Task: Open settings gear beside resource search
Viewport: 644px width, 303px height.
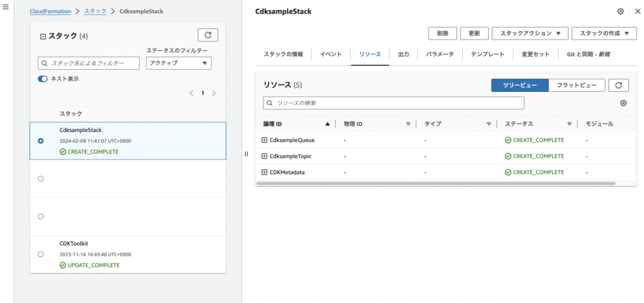Action: 623,103
